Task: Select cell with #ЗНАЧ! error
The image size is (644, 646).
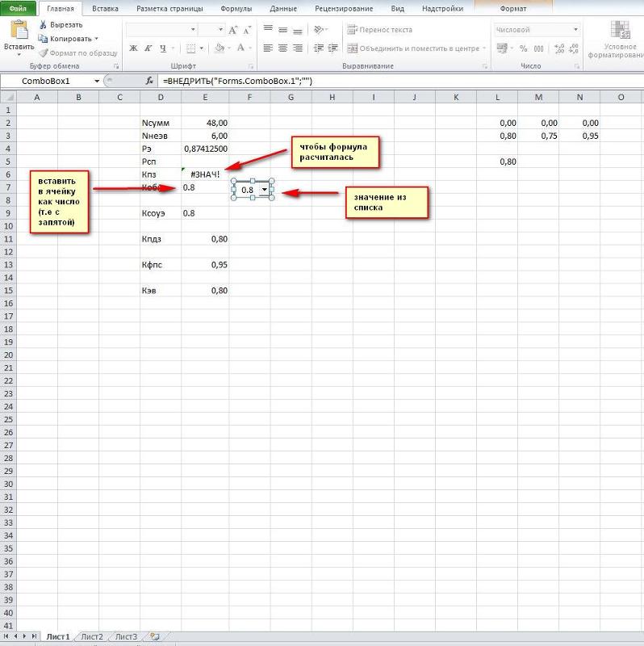Action: pos(205,174)
